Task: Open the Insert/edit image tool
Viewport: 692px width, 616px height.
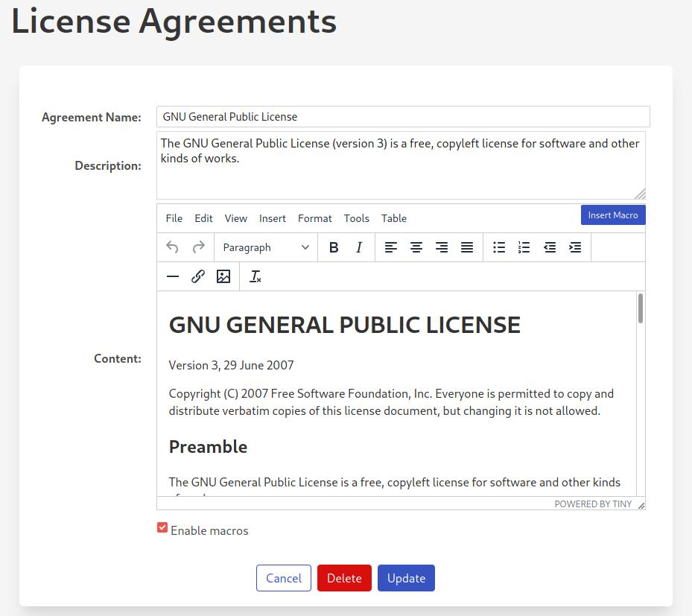Action: click(223, 276)
